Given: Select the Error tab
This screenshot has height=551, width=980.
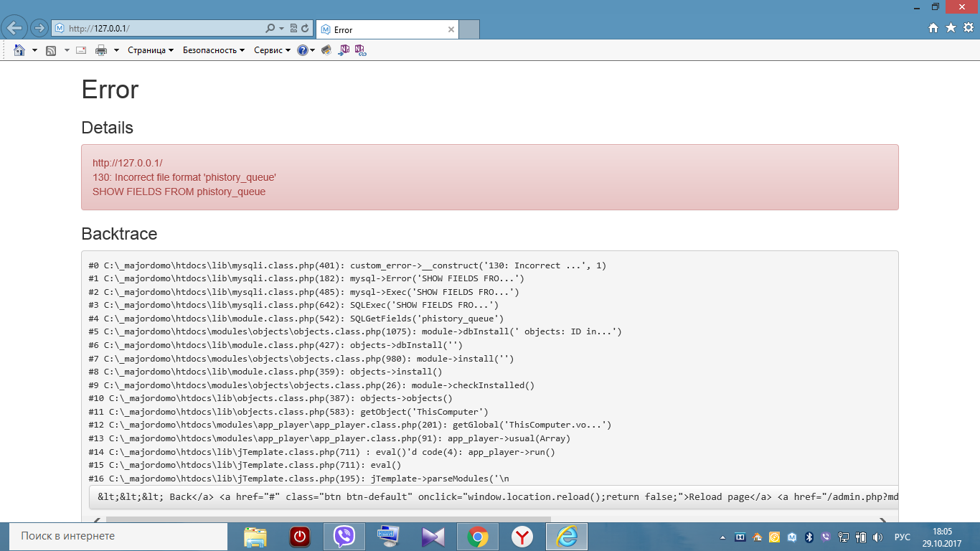Looking at the screenshot, I should point(387,29).
